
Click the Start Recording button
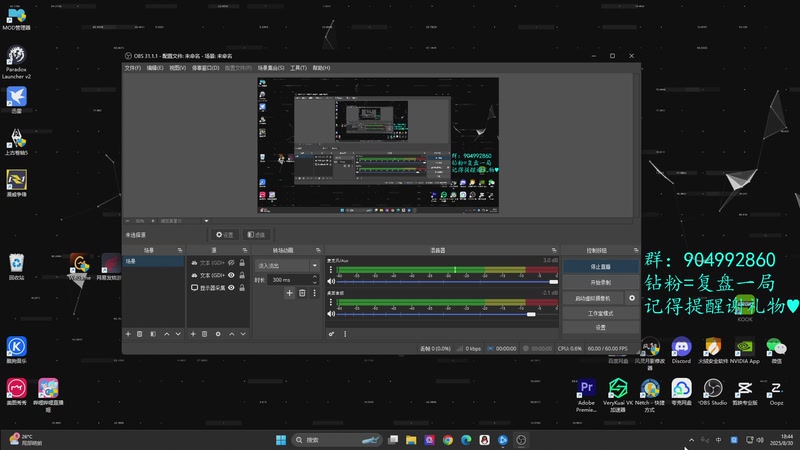point(601,282)
